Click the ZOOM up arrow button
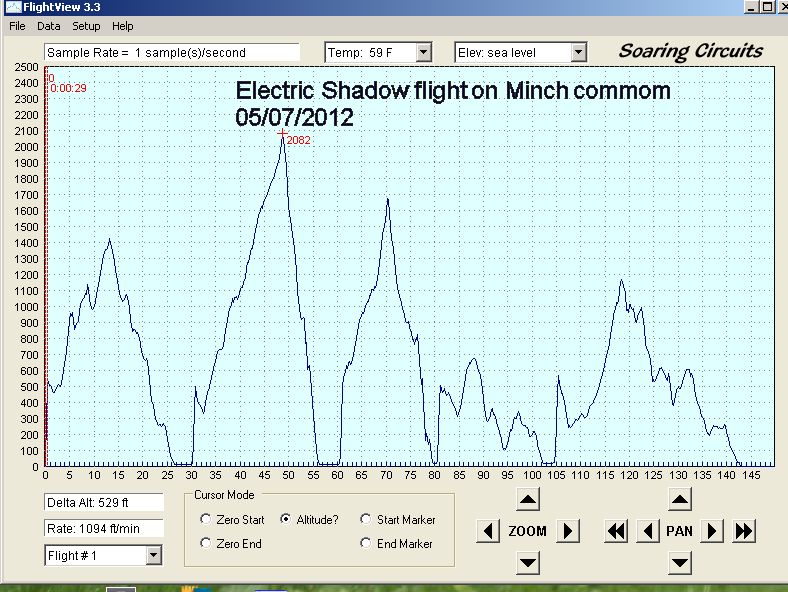Viewport: 788px width, 592px height. (x=528, y=500)
